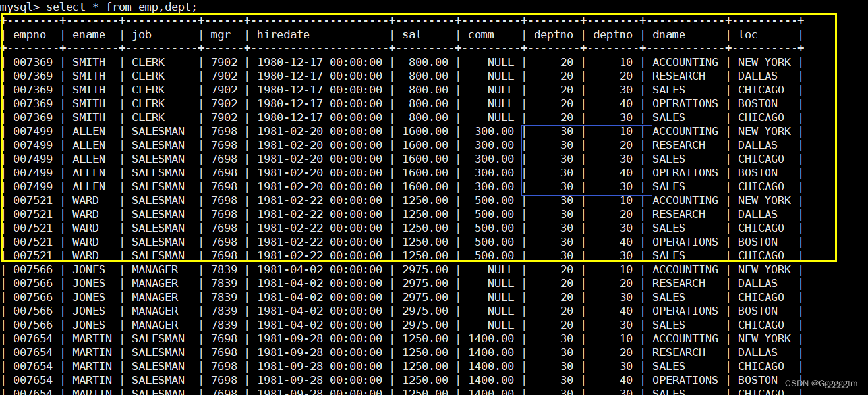Click "WARD" in the ACCOUNTING row

click(x=86, y=200)
